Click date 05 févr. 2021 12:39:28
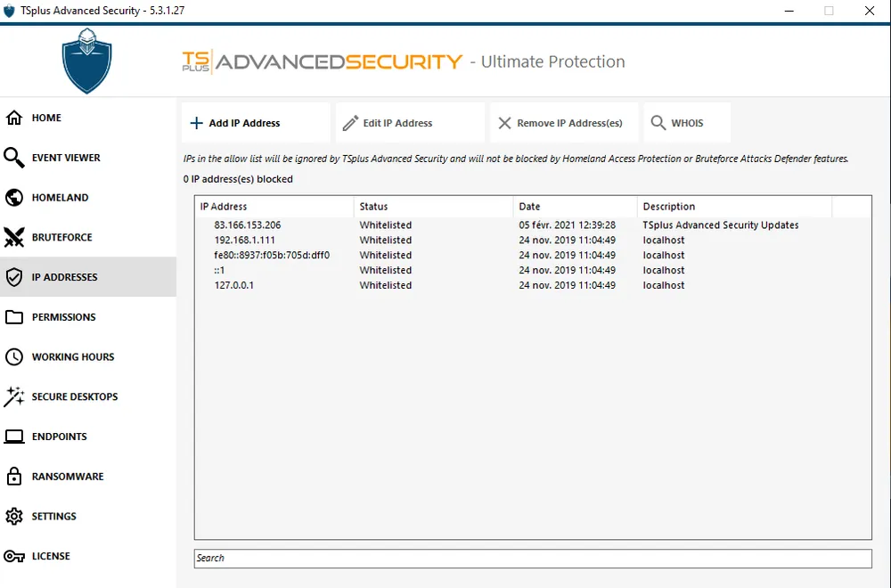The image size is (891, 588). 567,225
